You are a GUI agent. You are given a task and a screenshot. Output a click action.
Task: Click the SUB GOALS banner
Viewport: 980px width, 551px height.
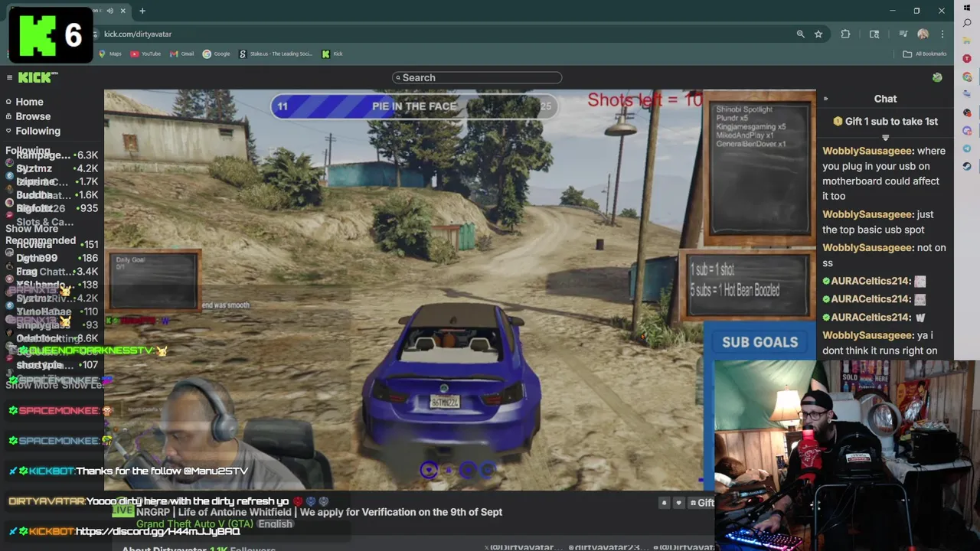pyautogui.click(x=759, y=342)
